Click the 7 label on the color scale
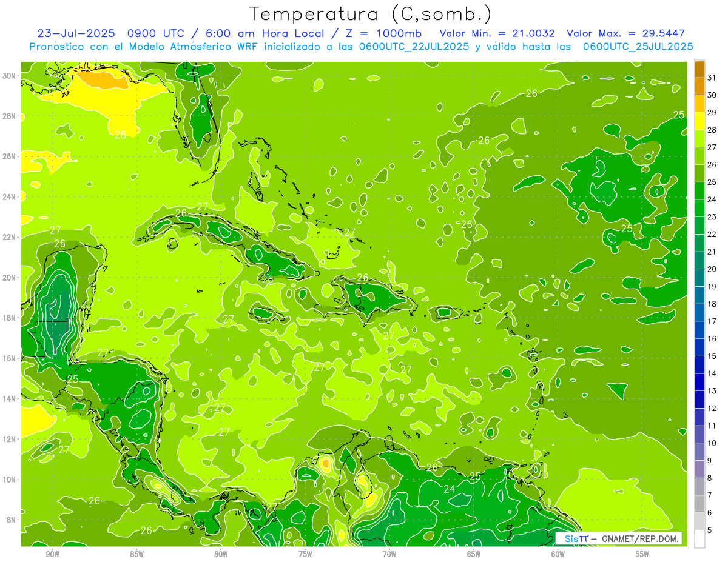The width and height of the screenshot is (728, 562). tap(710, 495)
